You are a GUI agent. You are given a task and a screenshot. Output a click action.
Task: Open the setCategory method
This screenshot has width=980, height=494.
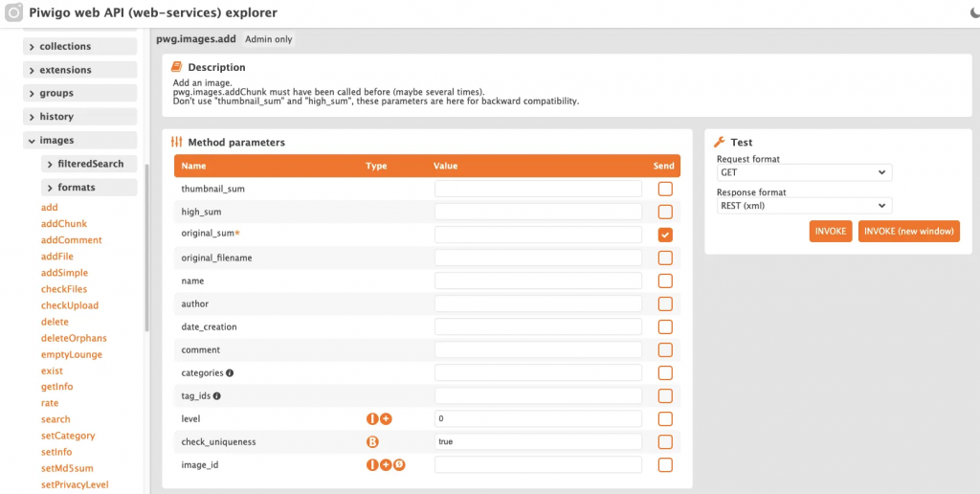[68, 436]
